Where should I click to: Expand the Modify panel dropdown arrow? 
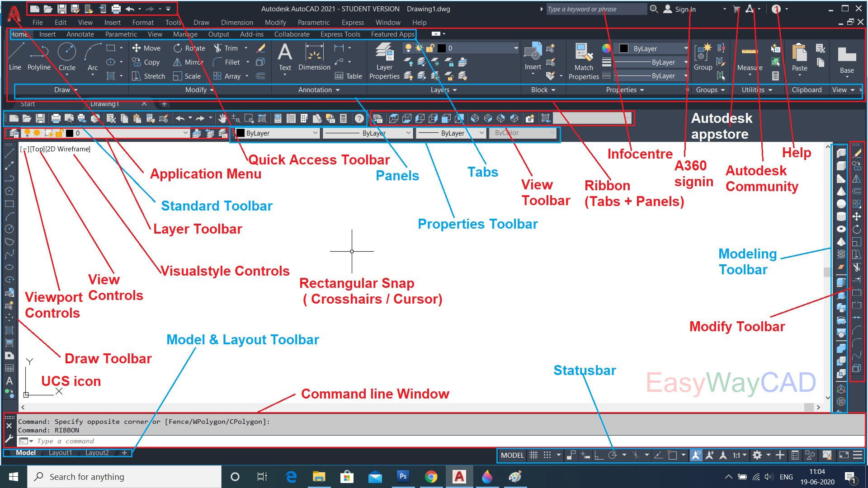tap(211, 89)
